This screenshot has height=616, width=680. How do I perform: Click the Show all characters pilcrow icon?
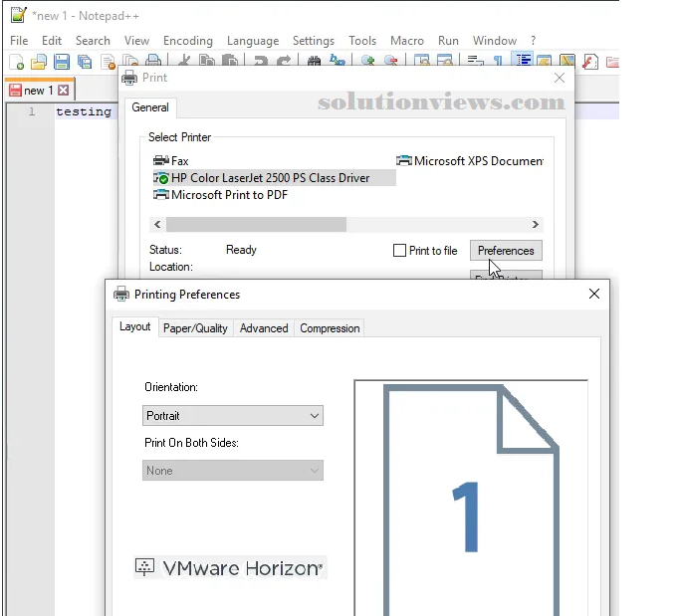[x=498, y=60]
